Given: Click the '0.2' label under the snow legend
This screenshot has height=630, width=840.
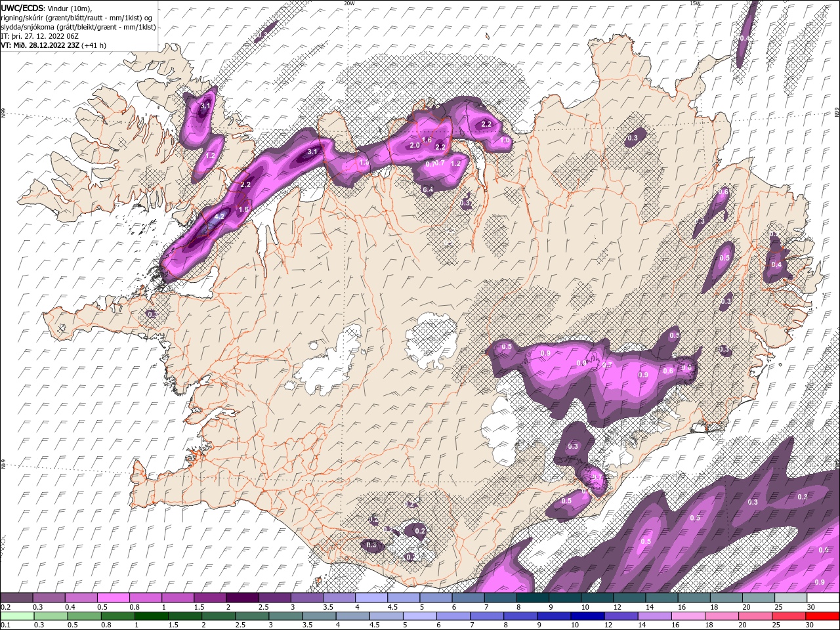Looking at the screenshot, I should coord(5,608).
